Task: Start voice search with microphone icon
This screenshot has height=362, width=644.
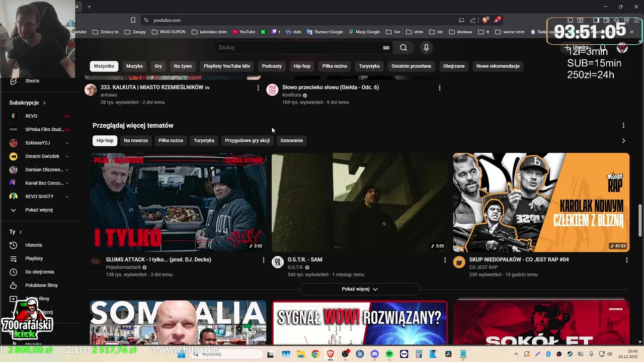Action: tap(426, 48)
